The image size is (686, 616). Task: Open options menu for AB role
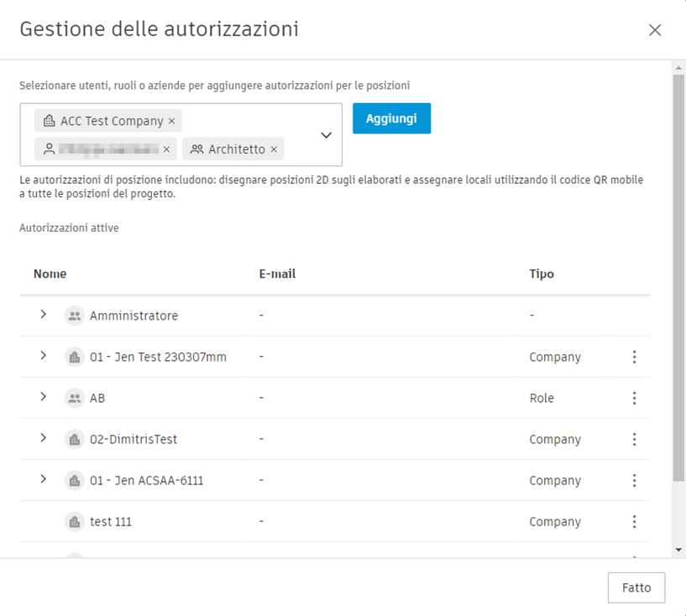pos(634,399)
